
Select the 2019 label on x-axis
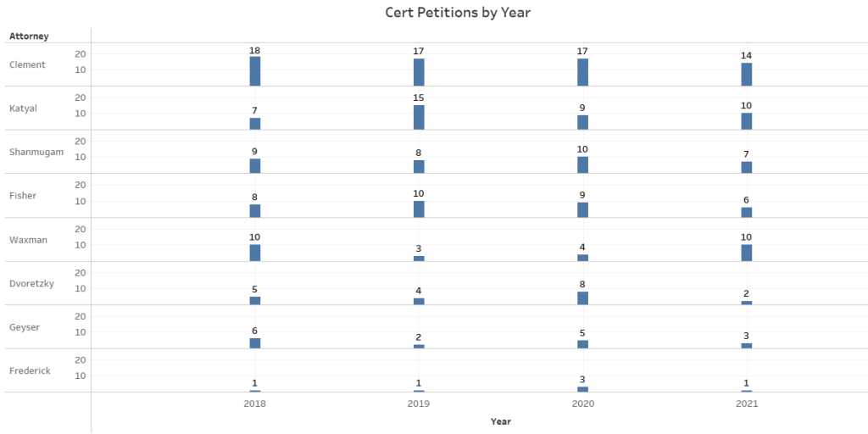pos(419,404)
